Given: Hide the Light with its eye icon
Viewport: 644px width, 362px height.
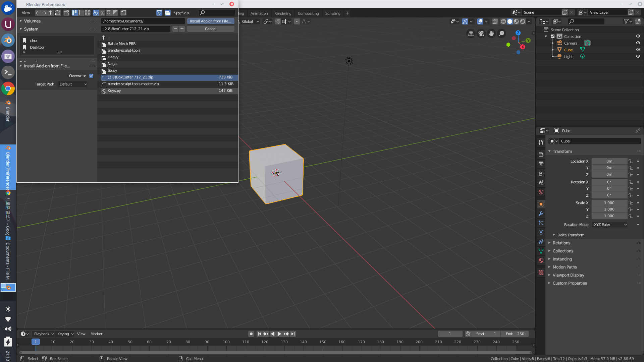Looking at the screenshot, I should (x=638, y=57).
